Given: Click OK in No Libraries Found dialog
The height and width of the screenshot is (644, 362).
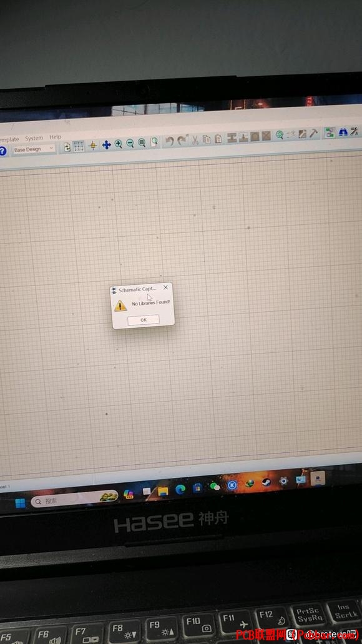Looking at the screenshot, I should [x=144, y=320].
